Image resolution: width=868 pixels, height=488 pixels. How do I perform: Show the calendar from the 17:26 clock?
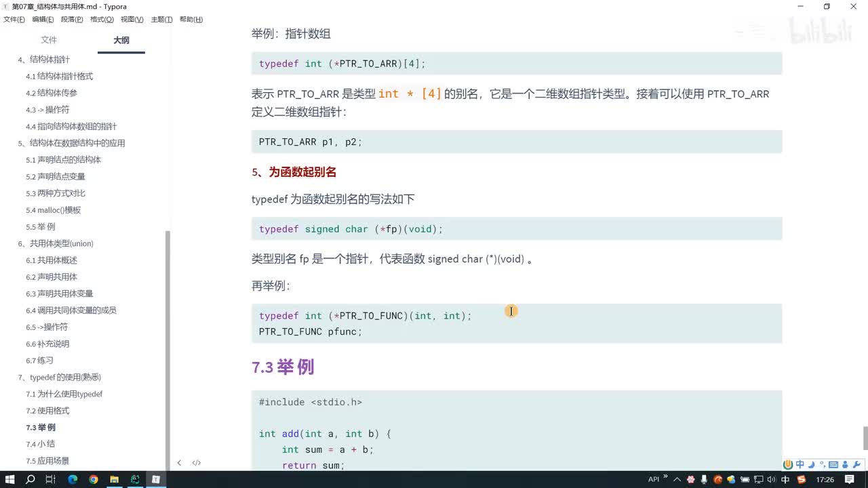825,479
